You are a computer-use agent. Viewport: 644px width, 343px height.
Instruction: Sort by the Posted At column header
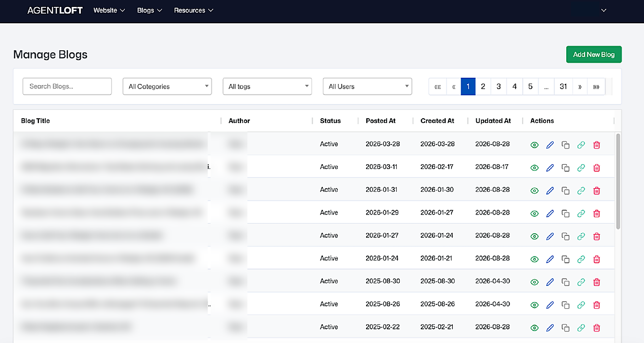point(380,121)
